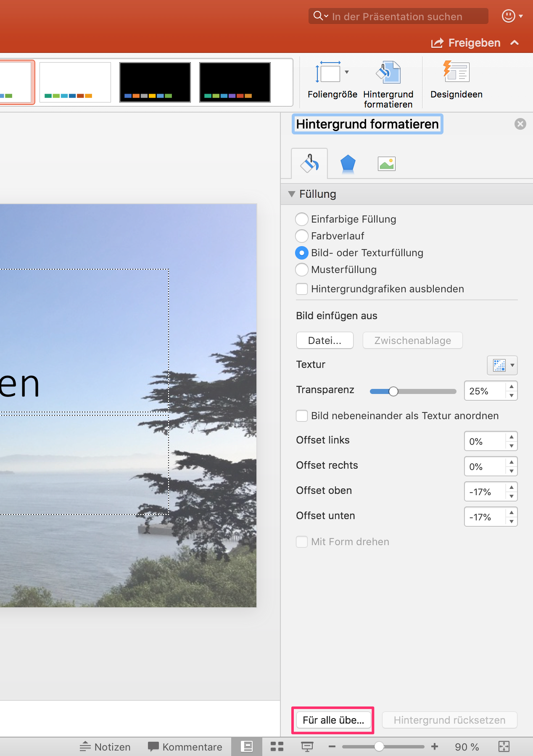The image size is (533, 756).
Task: Select Musterfüllung radio button
Action: coord(302,270)
